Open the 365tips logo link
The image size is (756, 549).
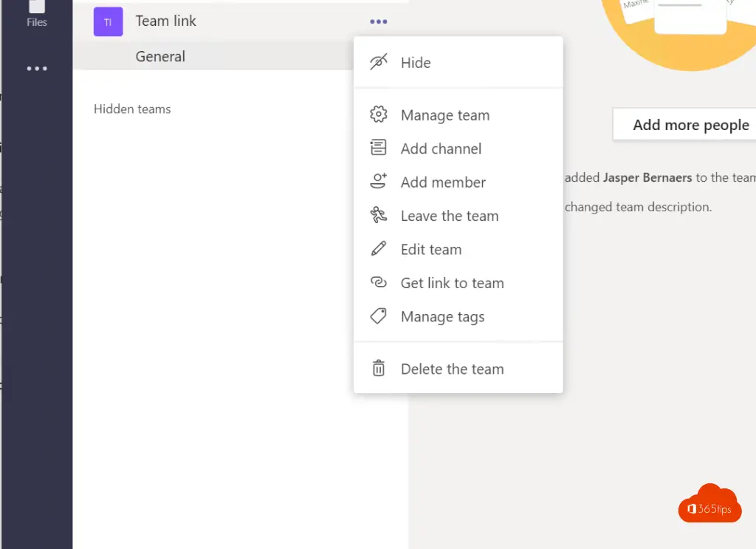(x=709, y=504)
